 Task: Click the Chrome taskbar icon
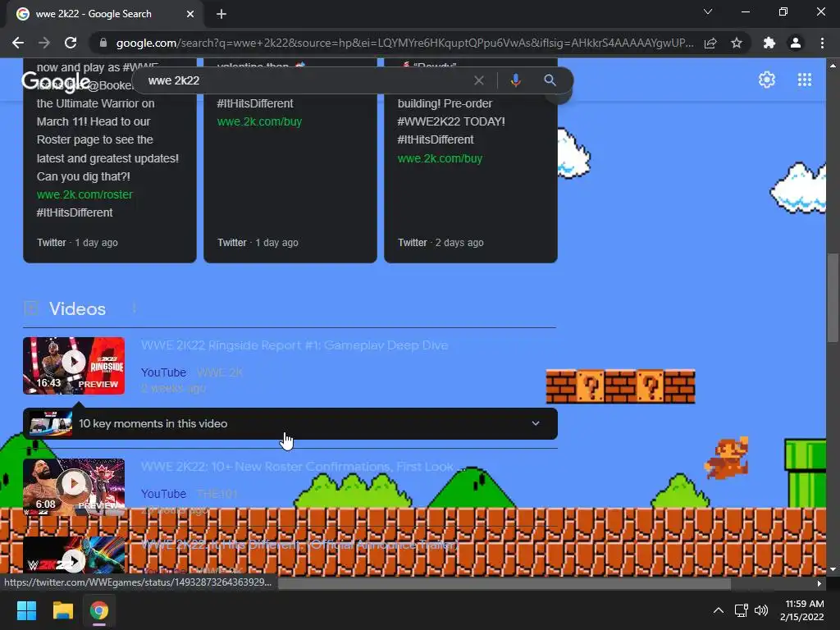click(99, 610)
